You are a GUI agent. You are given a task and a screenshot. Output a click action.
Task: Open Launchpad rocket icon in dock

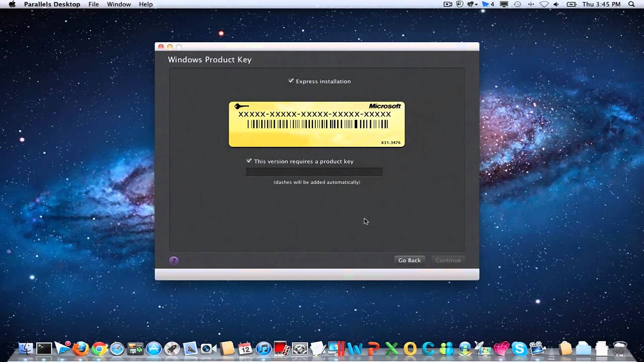tap(172, 348)
